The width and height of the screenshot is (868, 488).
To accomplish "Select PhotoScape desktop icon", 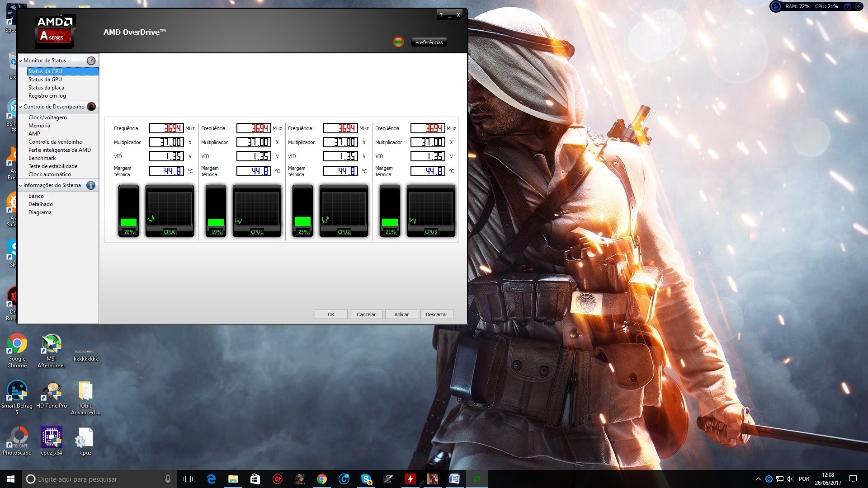I will pos(17,441).
